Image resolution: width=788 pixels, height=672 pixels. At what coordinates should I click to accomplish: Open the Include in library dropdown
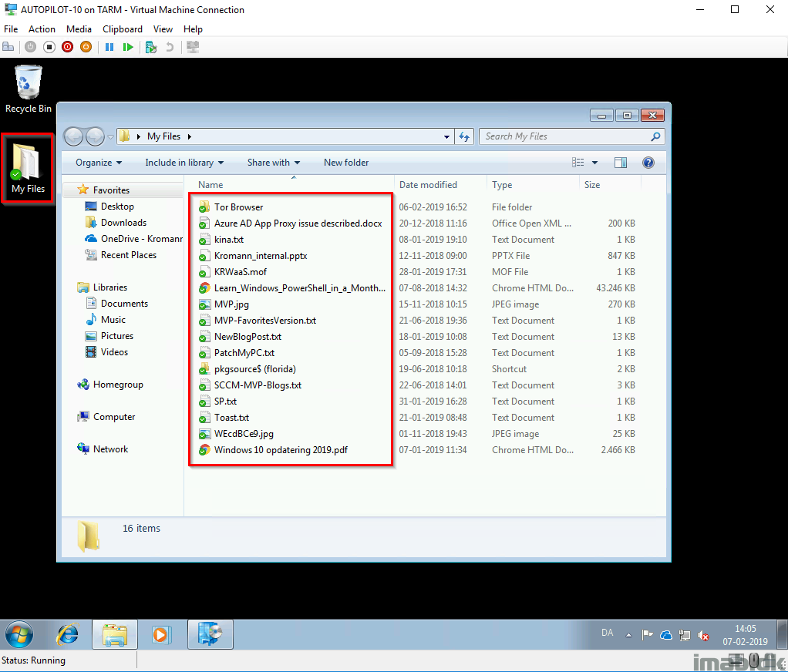[x=184, y=163]
